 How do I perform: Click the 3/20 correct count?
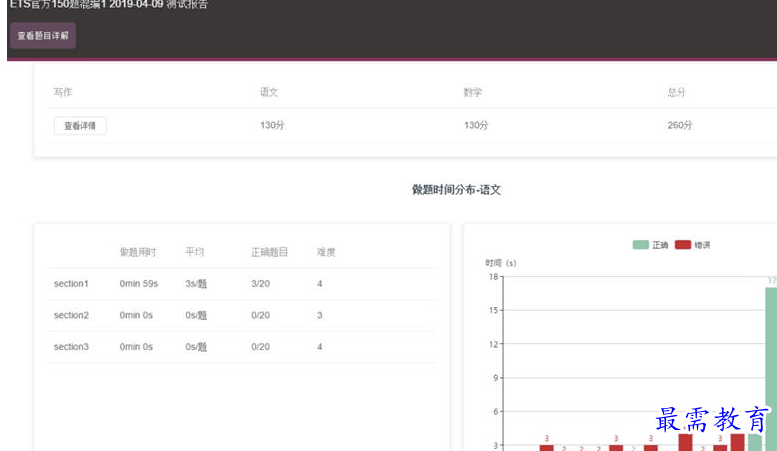[x=260, y=283]
